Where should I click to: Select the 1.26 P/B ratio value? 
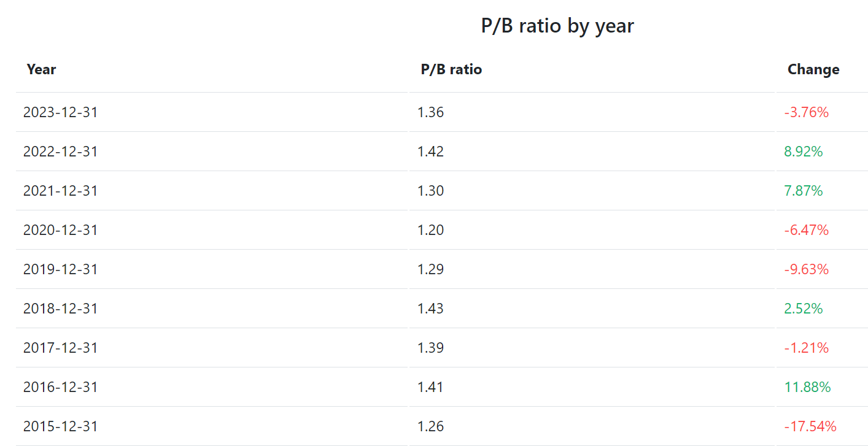pyautogui.click(x=430, y=426)
